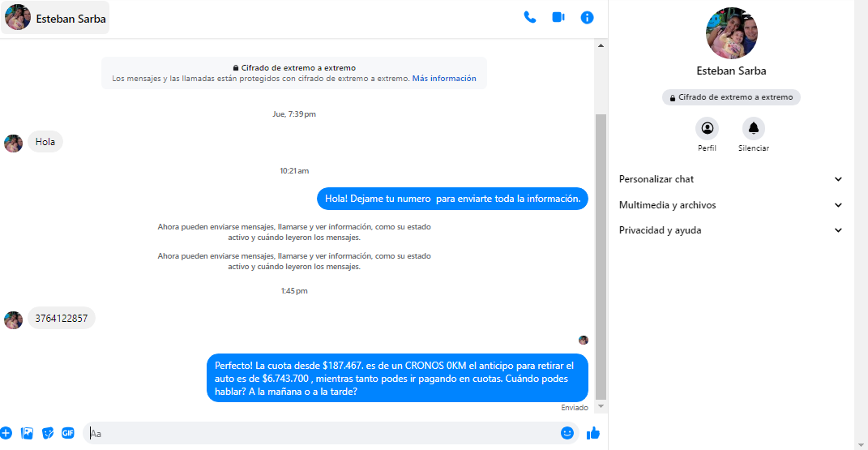868x450 pixels.
Task: Toggle the conversation info panel icon
Action: point(588,17)
